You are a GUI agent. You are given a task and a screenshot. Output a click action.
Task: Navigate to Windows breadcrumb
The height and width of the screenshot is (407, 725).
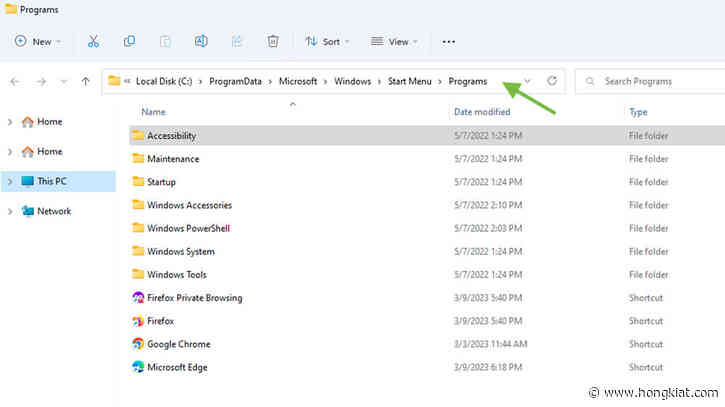point(352,81)
